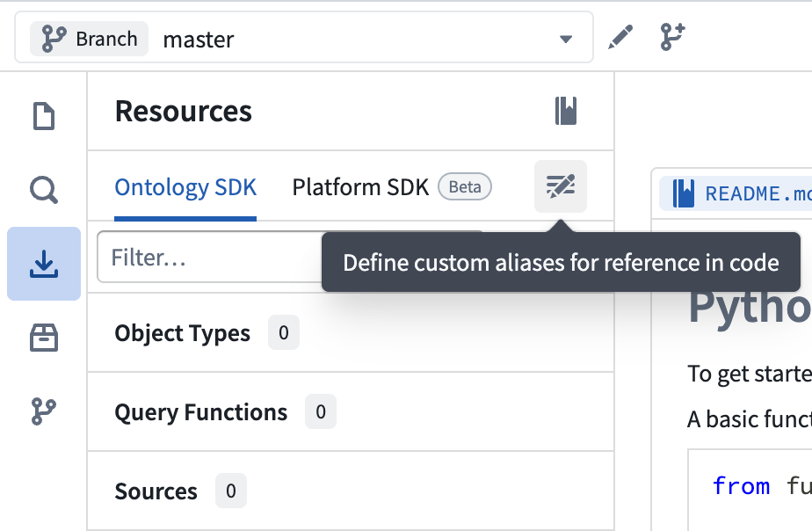Click the Beta badge next to Platform SDK
The width and height of the screenshot is (812, 531).
[x=464, y=186]
